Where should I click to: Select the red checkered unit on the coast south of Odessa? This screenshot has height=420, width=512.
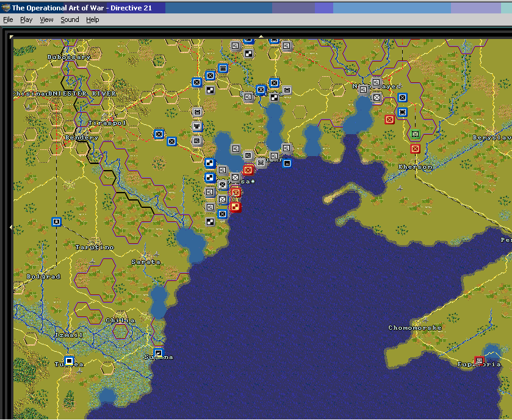pos(235,207)
